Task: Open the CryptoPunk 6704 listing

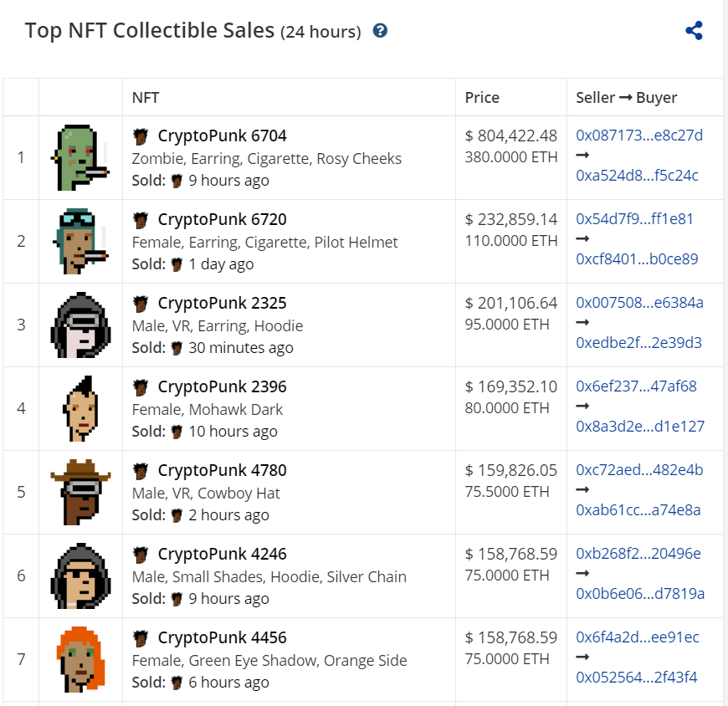Action: [x=224, y=135]
